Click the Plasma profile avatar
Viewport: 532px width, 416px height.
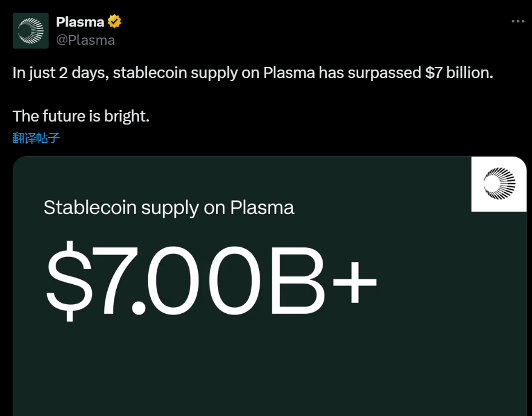point(31,31)
